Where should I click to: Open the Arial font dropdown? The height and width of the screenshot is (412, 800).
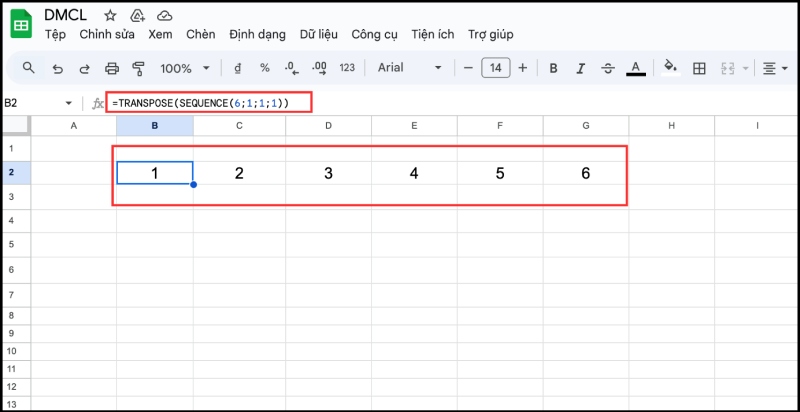coord(409,68)
